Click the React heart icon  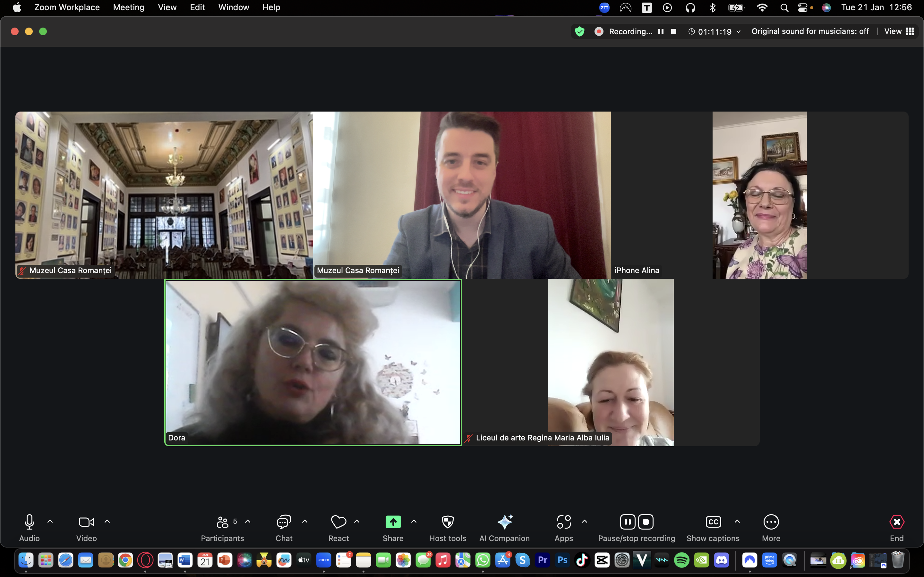click(338, 522)
